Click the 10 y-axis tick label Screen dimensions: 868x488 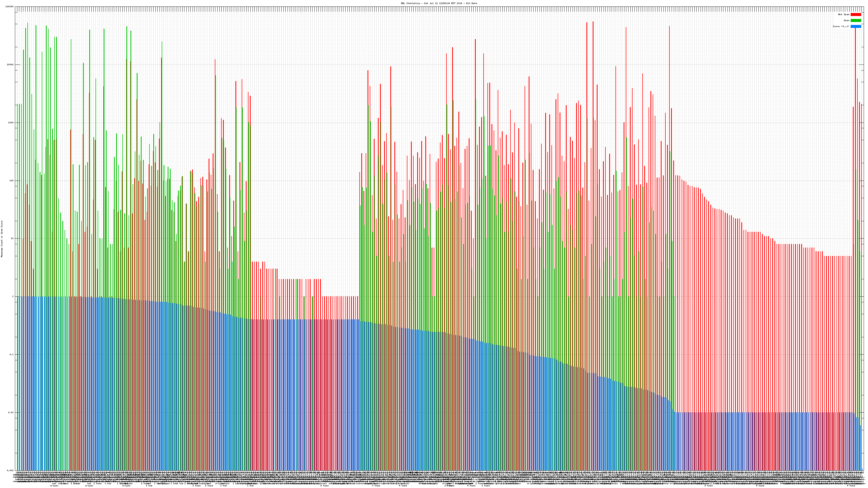(x=12, y=239)
